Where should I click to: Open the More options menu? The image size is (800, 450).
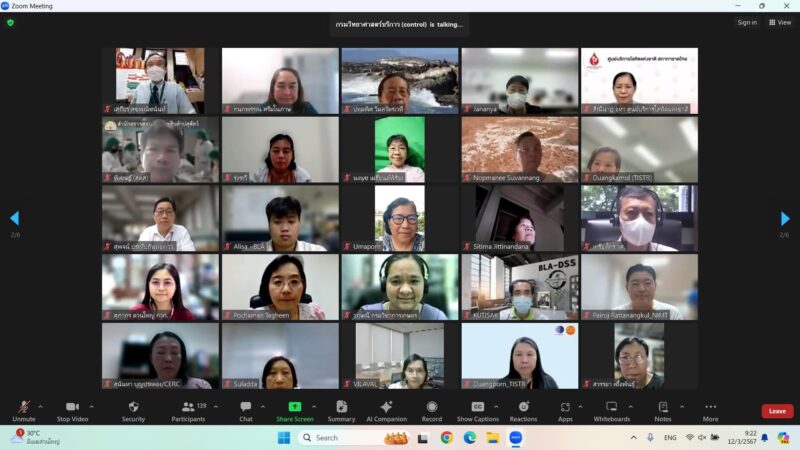(710, 411)
